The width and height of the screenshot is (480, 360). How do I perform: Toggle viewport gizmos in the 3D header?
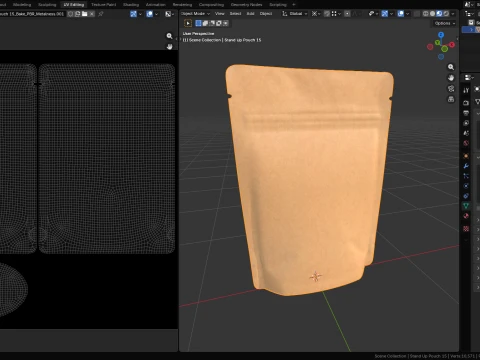click(x=384, y=14)
